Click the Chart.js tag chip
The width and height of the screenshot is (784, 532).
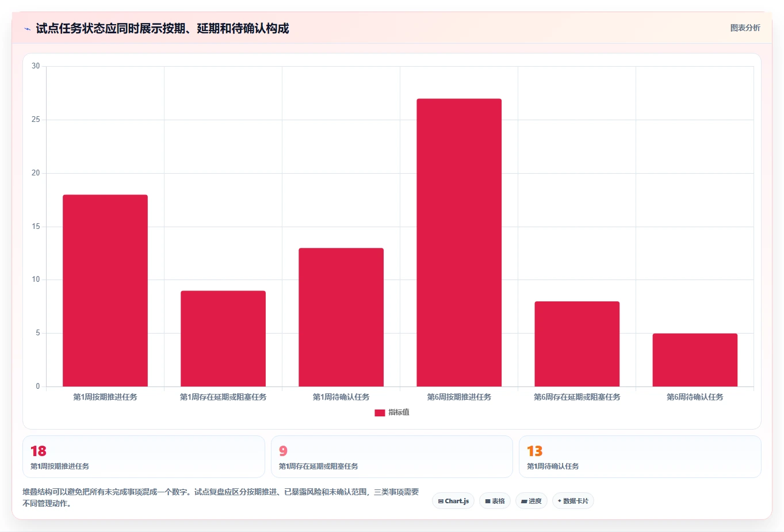(x=453, y=501)
